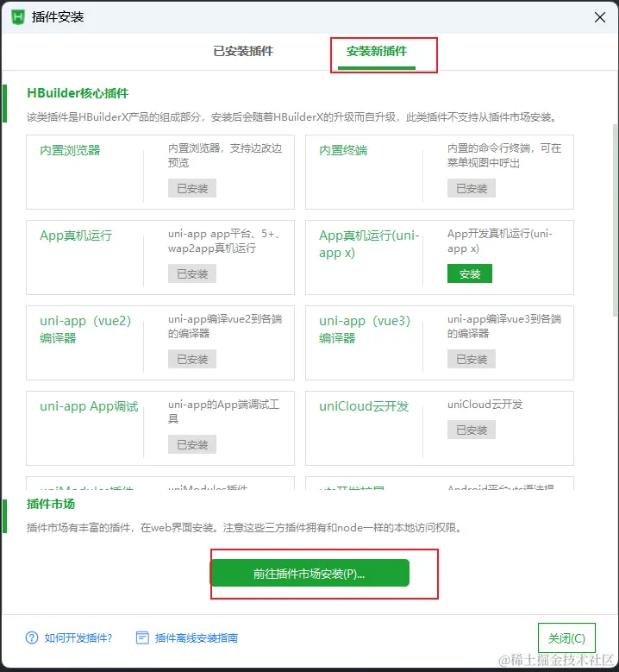Click the App真机运行 plugin title with 5+ description
This screenshot has width=619, height=672.
76,236
